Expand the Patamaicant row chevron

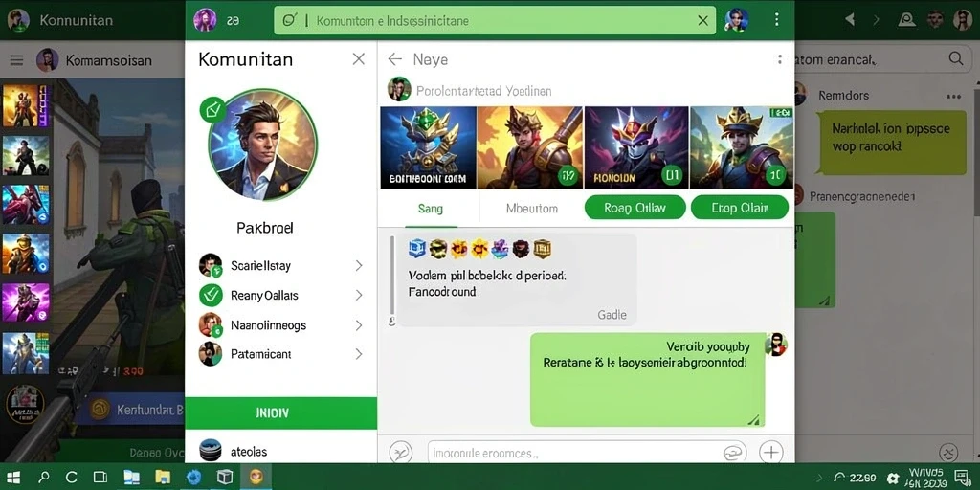click(359, 354)
